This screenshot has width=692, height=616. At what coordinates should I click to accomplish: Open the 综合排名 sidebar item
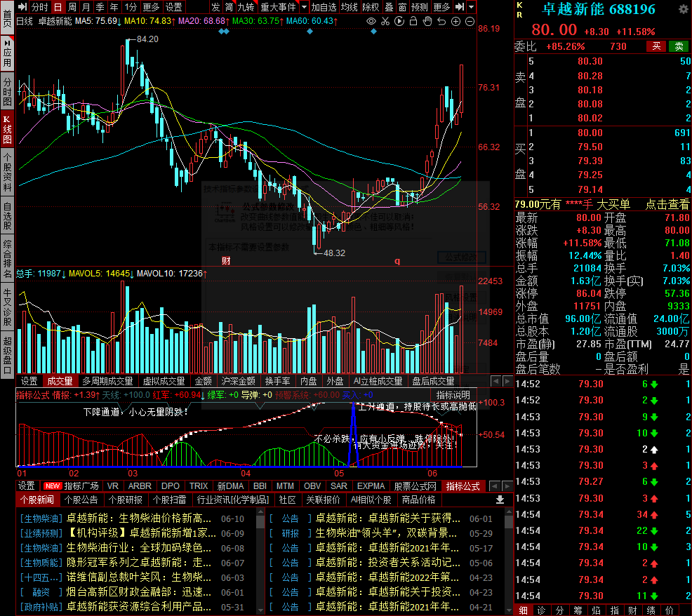pos(7,259)
